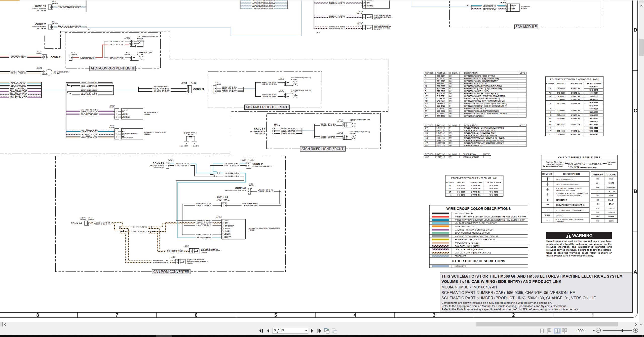
Task: Click the horizontal scrollbar thumb
Action: pyautogui.click(x=547, y=324)
